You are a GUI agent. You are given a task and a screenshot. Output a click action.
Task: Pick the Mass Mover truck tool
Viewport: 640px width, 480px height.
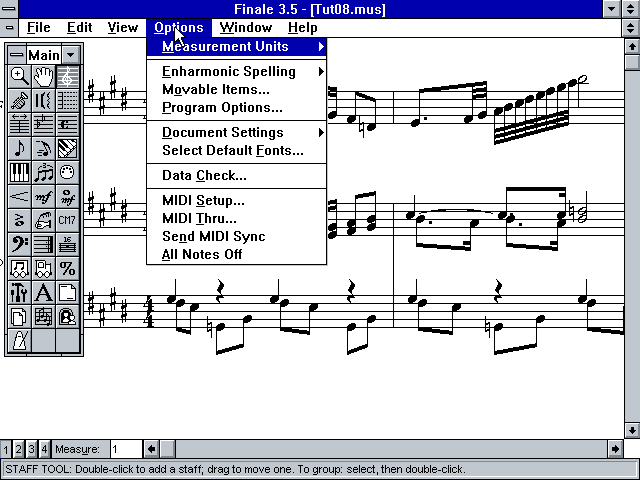pyautogui.click(x=43, y=269)
